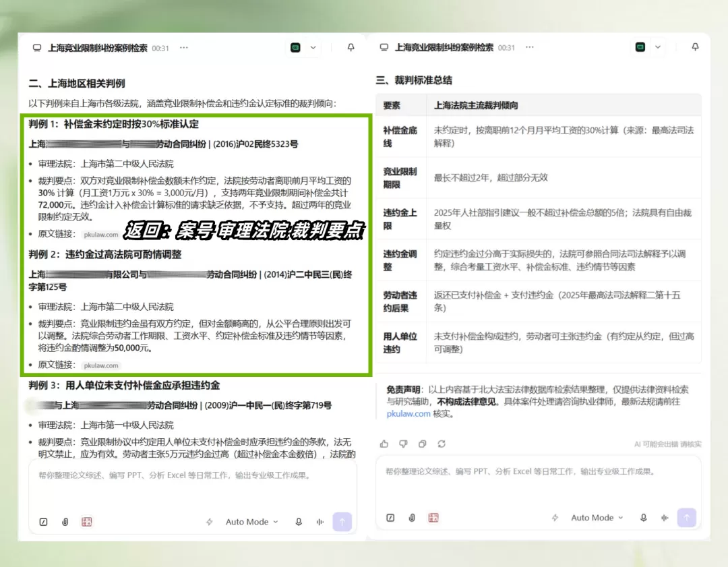Image resolution: width=728 pixels, height=567 pixels.
Task: Click the microphone icon in the right input box
Action: (x=644, y=518)
